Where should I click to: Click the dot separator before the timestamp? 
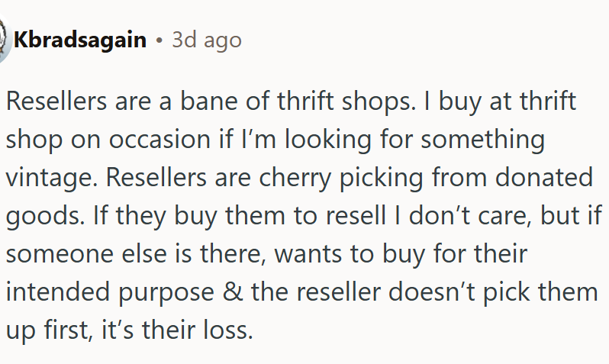click(x=159, y=40)
